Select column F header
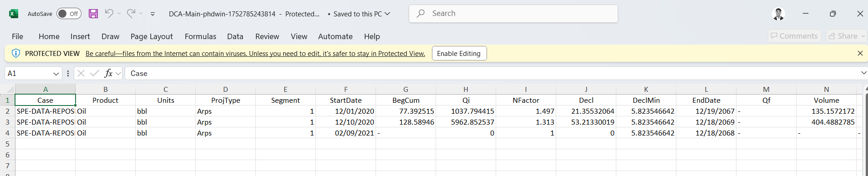 tap(346, 89)
